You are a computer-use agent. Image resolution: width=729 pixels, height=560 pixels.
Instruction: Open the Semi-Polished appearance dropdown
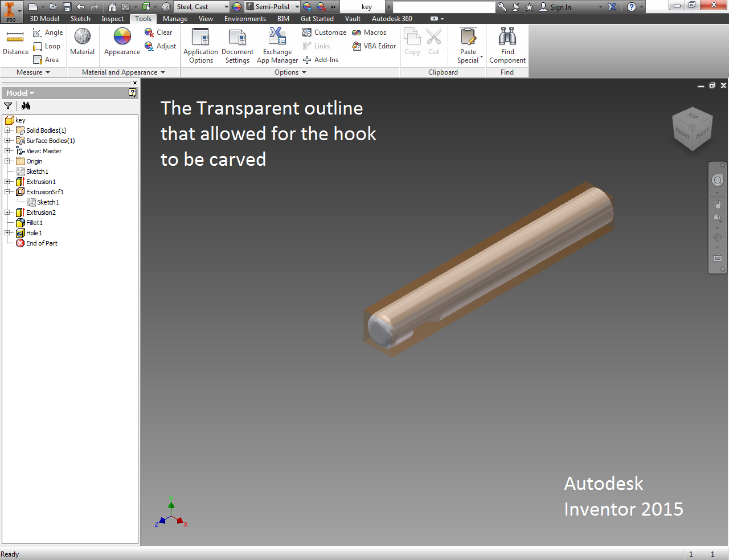pyautogui.click(x=297, y=7)
